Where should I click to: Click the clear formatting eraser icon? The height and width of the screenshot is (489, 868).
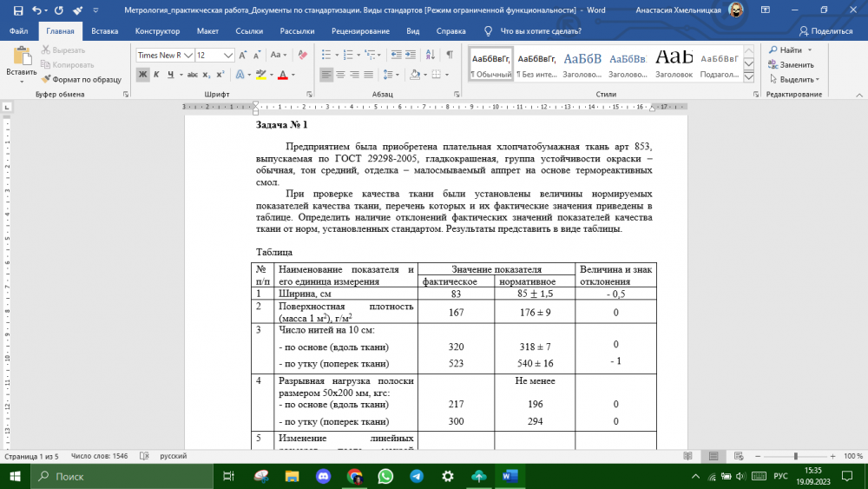coord(302,55)
